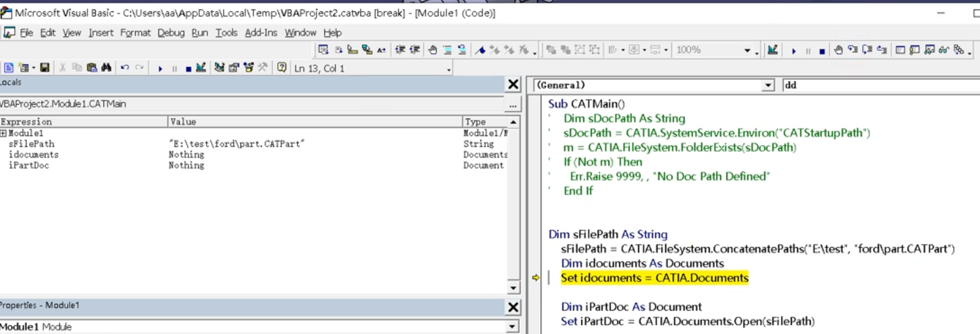Open the Edit menu
980x334 pixels.
point(49,33)
